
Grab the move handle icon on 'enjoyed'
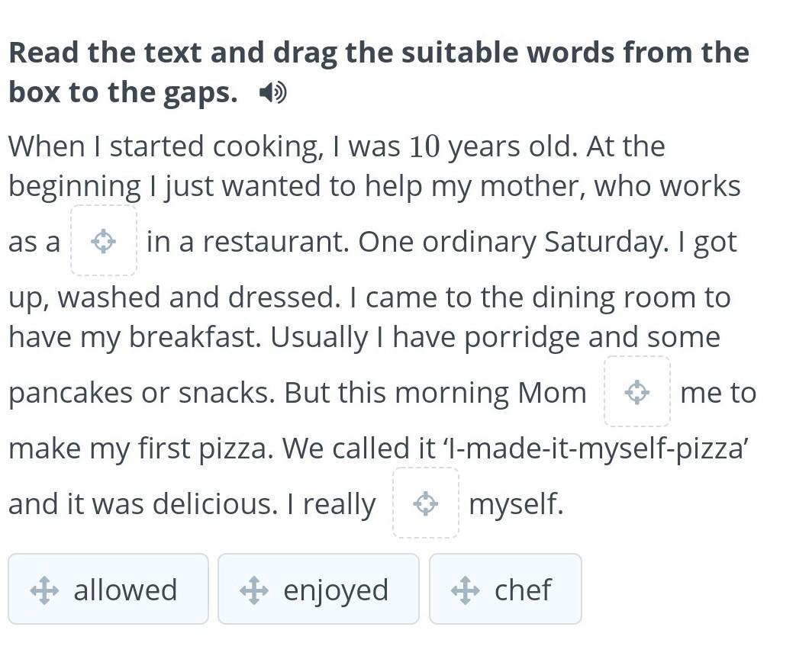253,590
